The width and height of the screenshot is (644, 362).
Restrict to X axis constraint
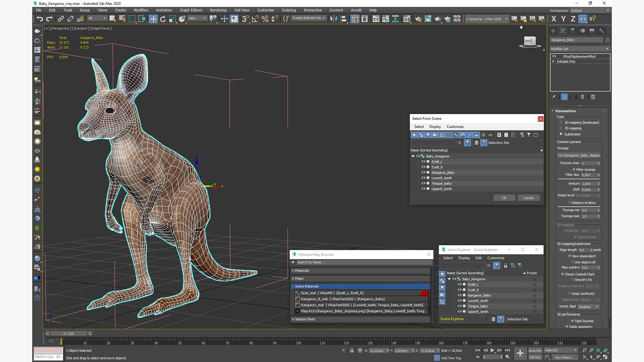tap(553, 19)
